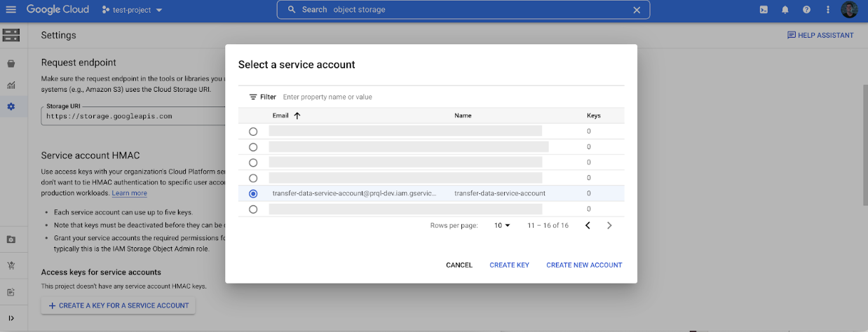Click the transfer-data-service-account name cell
Image resolution: width=868 pixels, height=332 pixels.
tap(500, 193)
